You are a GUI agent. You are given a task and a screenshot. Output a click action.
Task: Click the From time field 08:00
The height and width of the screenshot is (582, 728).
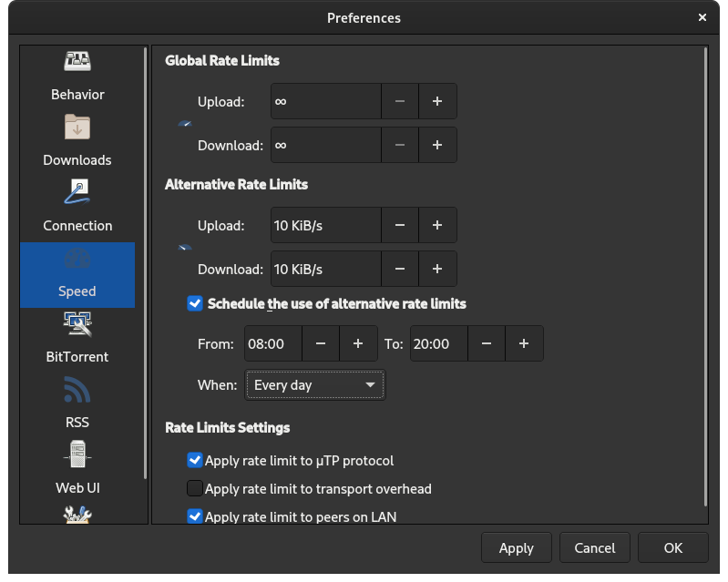click(x=273, y=343)
